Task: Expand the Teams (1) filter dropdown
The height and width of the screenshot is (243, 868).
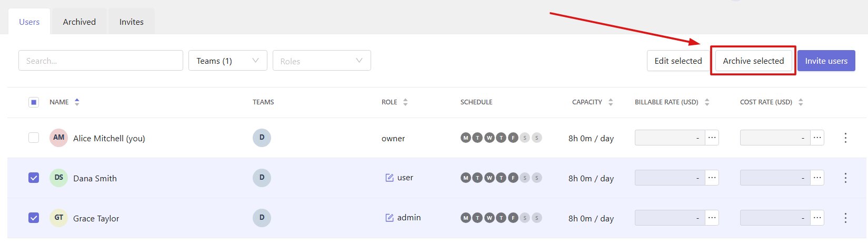Action: (228, 61)
